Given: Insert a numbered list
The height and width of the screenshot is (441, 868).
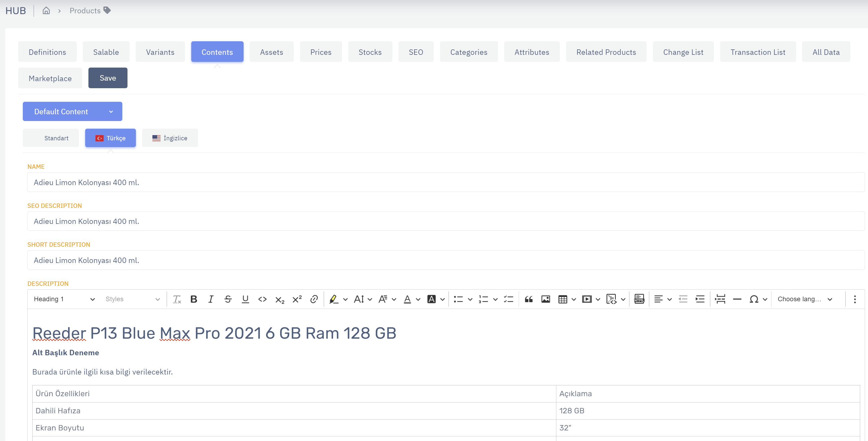Looking at the screenshot, I should tap(484, 299).
